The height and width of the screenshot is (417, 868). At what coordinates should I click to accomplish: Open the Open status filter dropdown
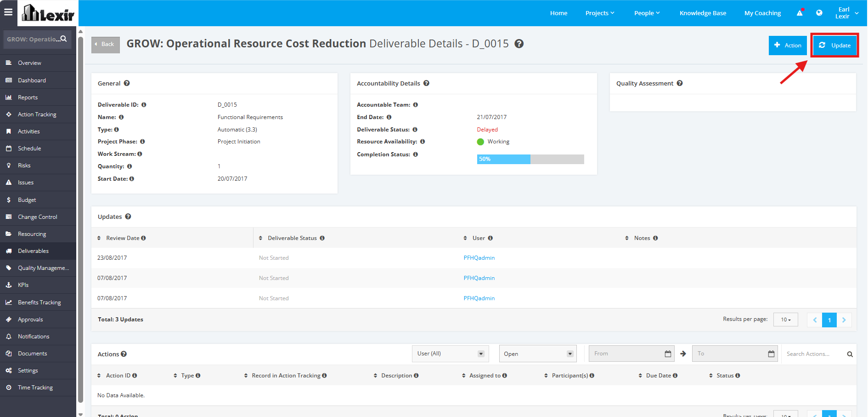[538, 354]
